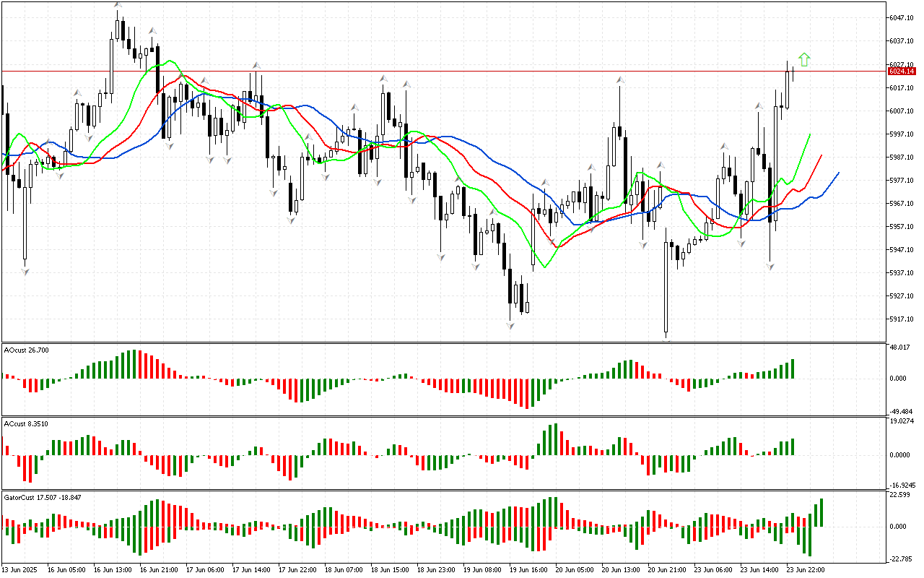Click the rightmost candle on the price chart
924x578 pixels.
pos(793,74)
